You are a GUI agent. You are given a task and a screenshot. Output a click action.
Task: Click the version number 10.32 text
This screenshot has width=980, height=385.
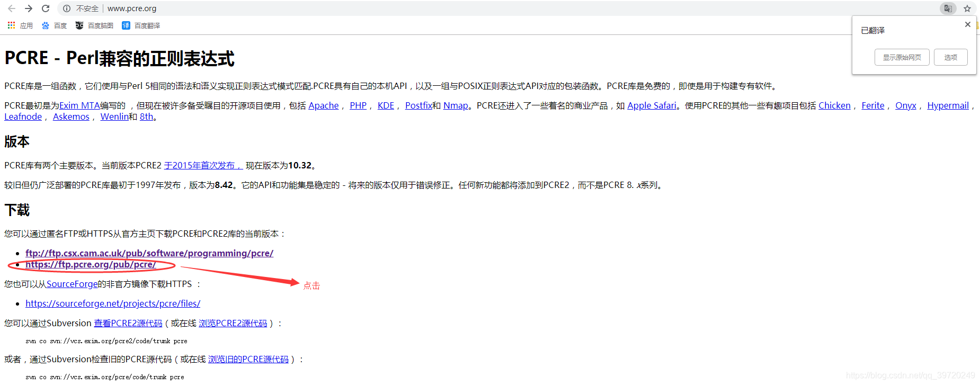click(300, 165)
